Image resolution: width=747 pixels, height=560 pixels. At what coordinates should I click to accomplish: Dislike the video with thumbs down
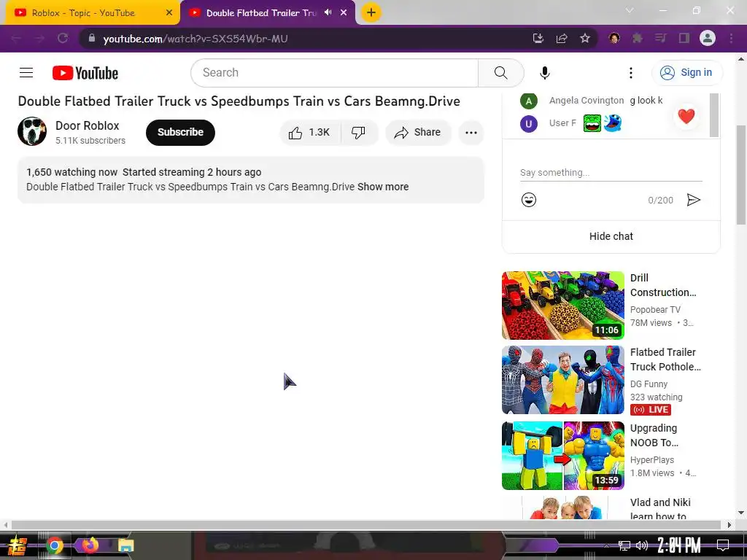click(x=359, y=133)
